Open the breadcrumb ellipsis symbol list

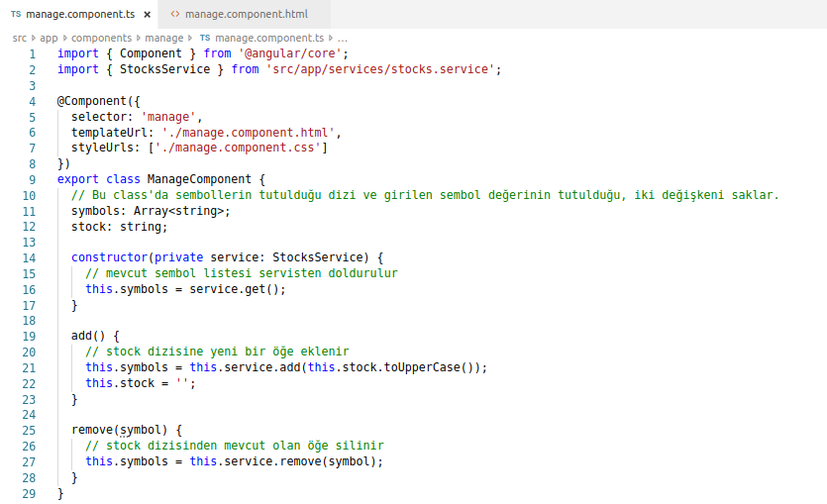tap(343, 38)
